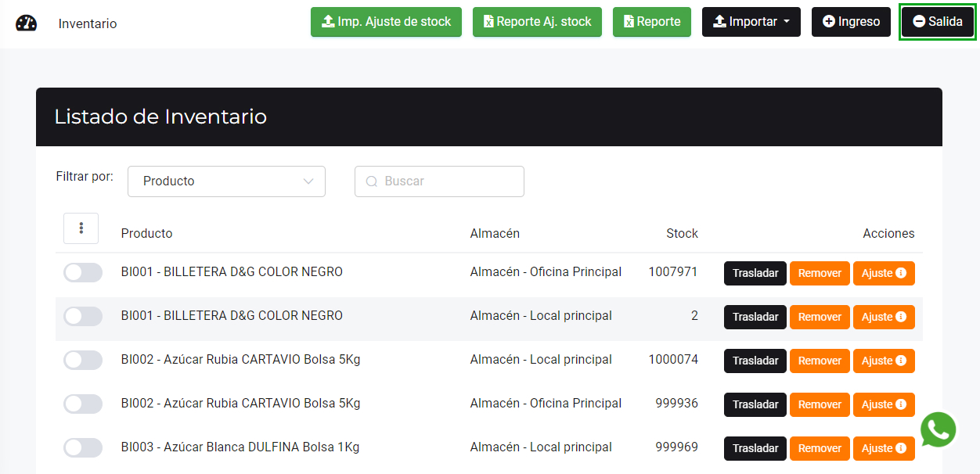
Task: Enable switch for BI002 Local principal row
Action: click(x=82, y=361)
